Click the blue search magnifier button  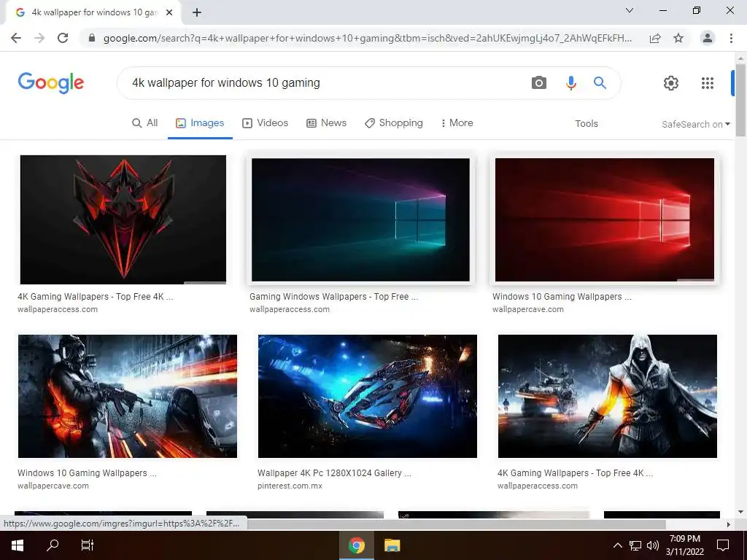pos(600,83)
